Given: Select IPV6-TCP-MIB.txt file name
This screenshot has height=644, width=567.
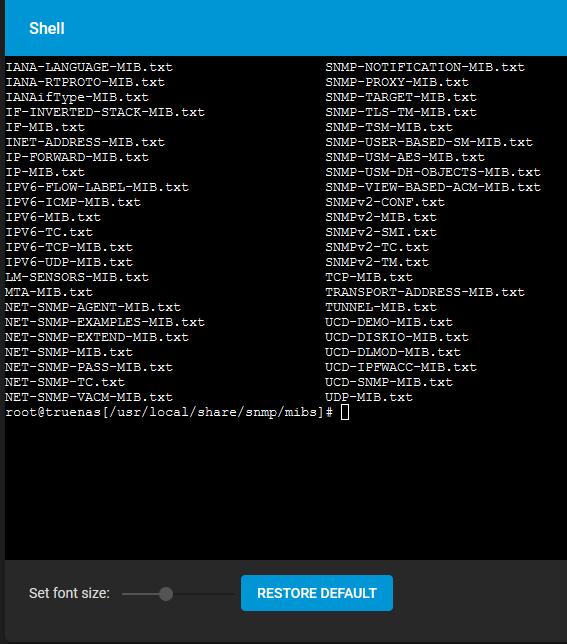Looking at the screenshot, I should (69, 247).
